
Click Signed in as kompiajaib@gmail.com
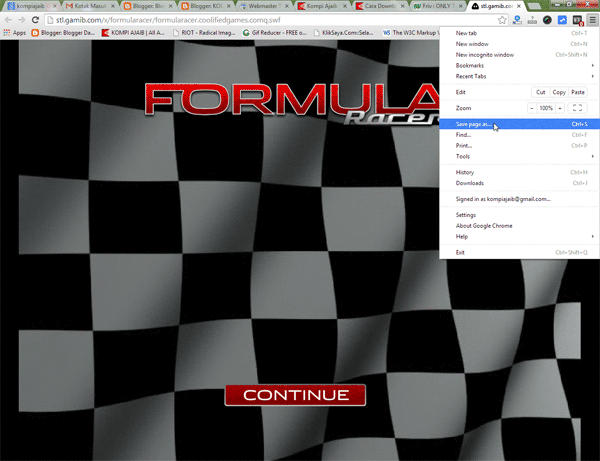519,199
